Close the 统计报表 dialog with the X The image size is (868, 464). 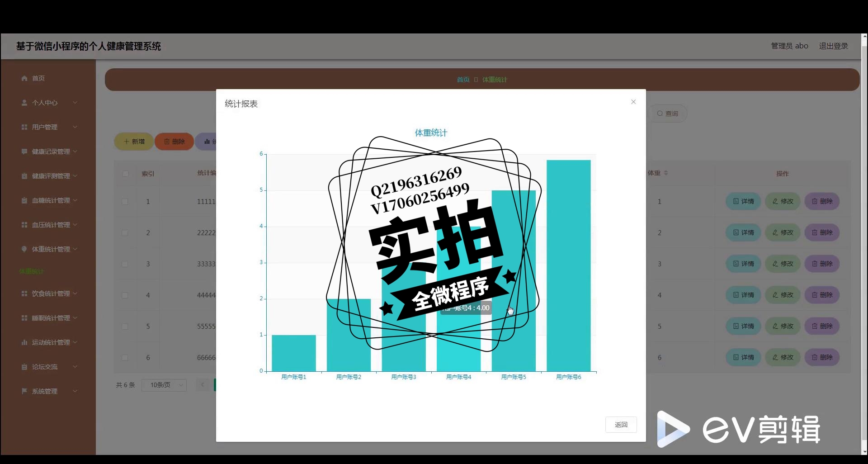click(x=633, y=102)
